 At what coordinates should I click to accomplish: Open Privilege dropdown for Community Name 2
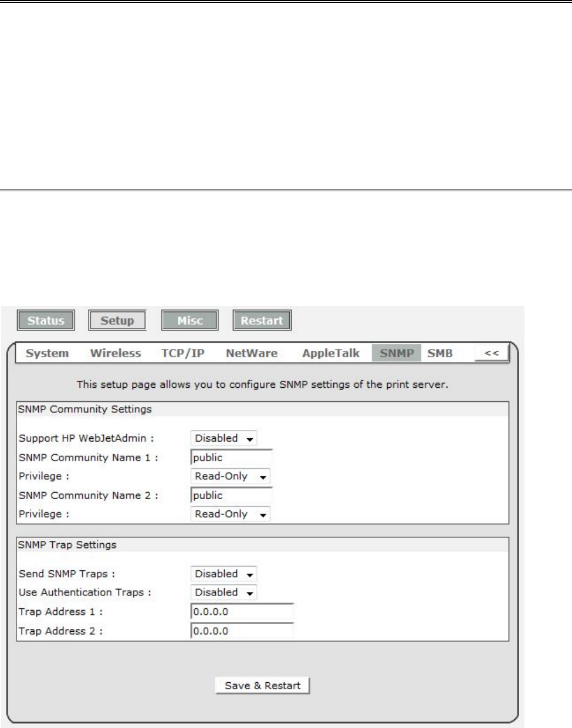[231, 514]
